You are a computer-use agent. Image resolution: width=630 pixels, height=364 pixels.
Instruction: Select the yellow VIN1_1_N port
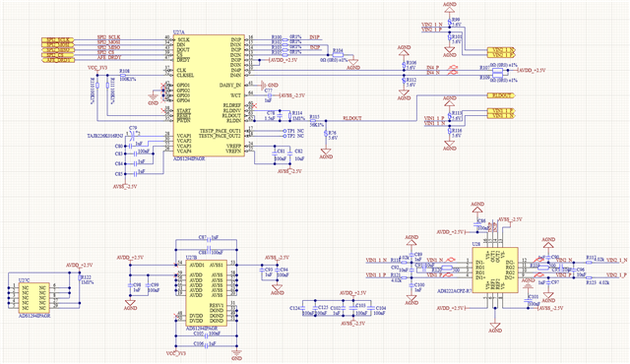coord(501,115)
